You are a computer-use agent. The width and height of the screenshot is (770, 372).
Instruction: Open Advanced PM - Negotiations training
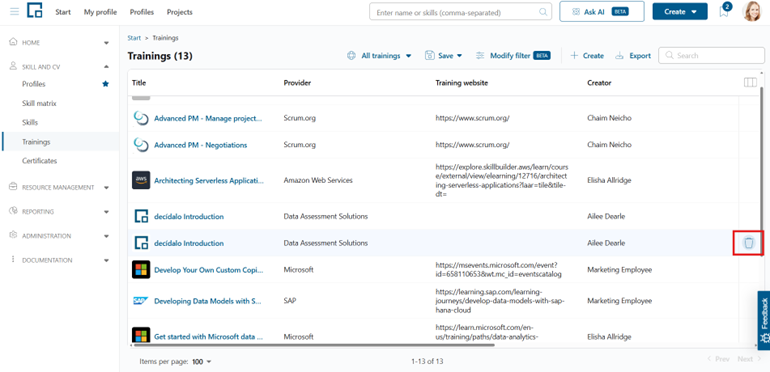(200, 145)
